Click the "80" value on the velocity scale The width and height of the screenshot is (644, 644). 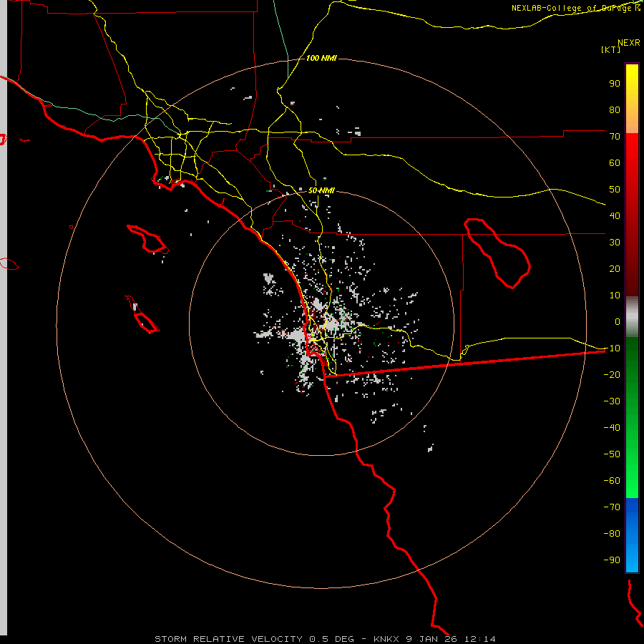click(x=615, y=110)
